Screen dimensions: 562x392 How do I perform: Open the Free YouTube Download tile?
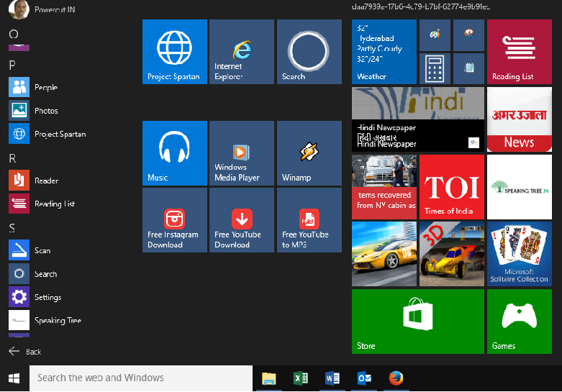tap(242, 220)
